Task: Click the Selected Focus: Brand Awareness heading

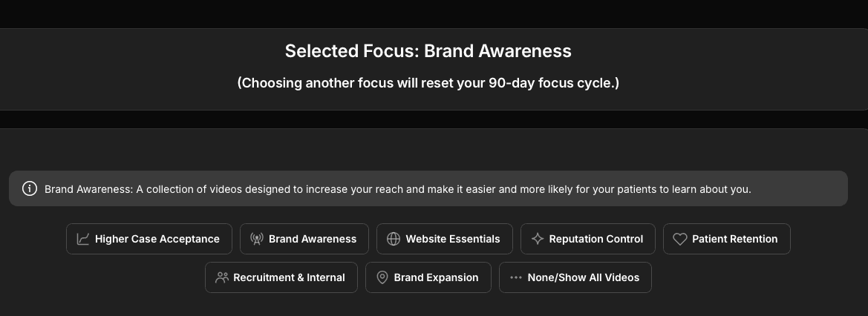Action: [x=428, y=51]
